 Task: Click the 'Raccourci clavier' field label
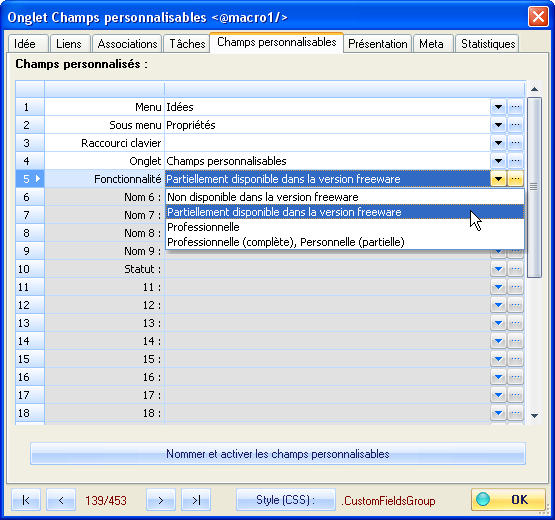click(121, 143)
